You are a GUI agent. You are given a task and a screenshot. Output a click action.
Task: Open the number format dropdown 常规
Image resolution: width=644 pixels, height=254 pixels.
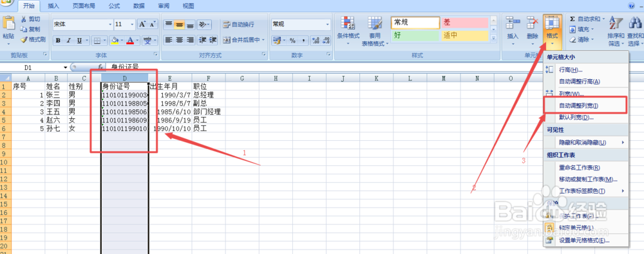[x=327, y=24]
